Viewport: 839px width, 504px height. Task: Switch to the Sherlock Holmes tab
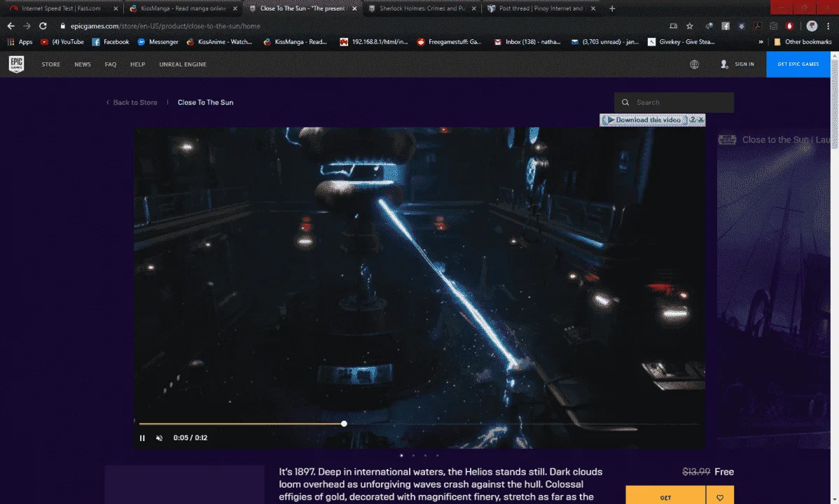click(421, 8)
